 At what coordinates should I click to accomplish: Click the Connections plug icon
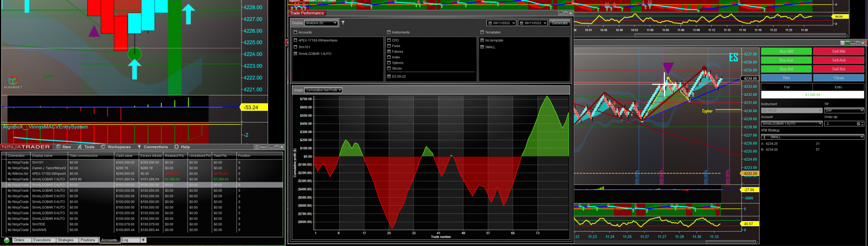(x=139, y=147)
